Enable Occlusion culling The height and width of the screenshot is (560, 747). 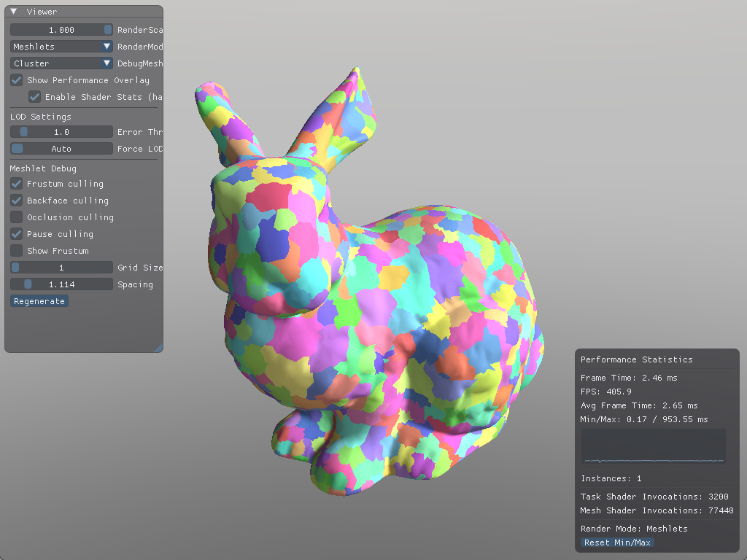coord(16,217)
